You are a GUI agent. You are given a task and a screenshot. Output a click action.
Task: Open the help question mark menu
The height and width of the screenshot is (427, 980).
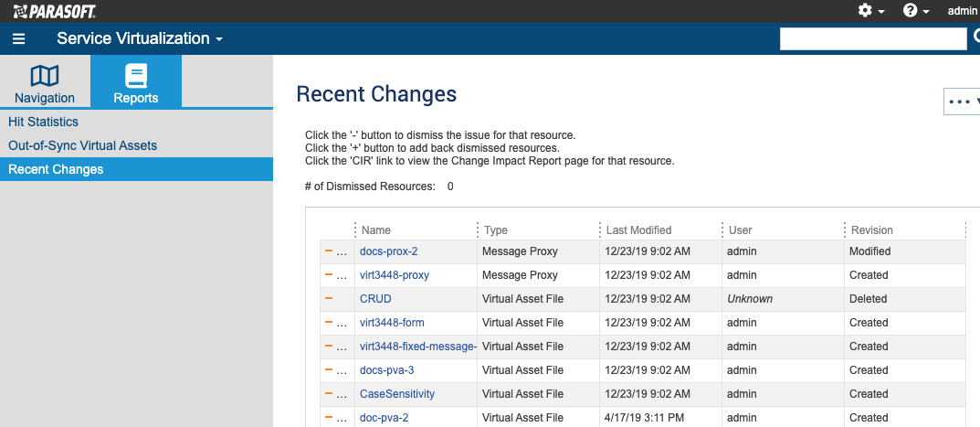tap(916, 11)
